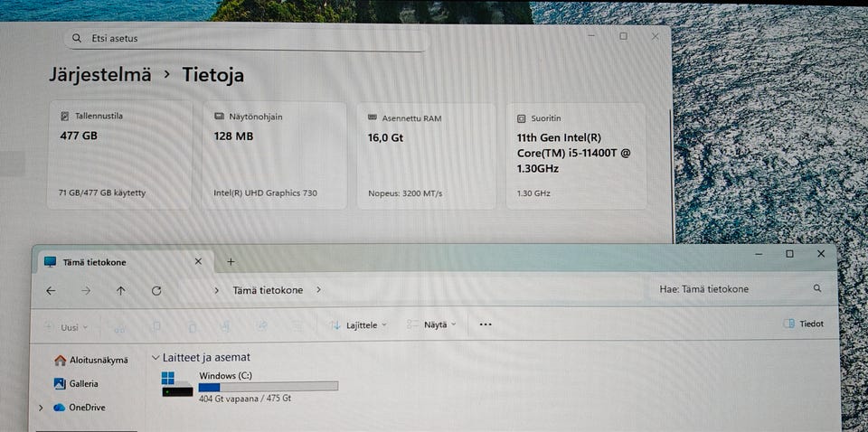Click the memory icon beside Asennettu RAM
This screenshot has width=868, height=432.
pyautogui.click(x=372, y=117)
